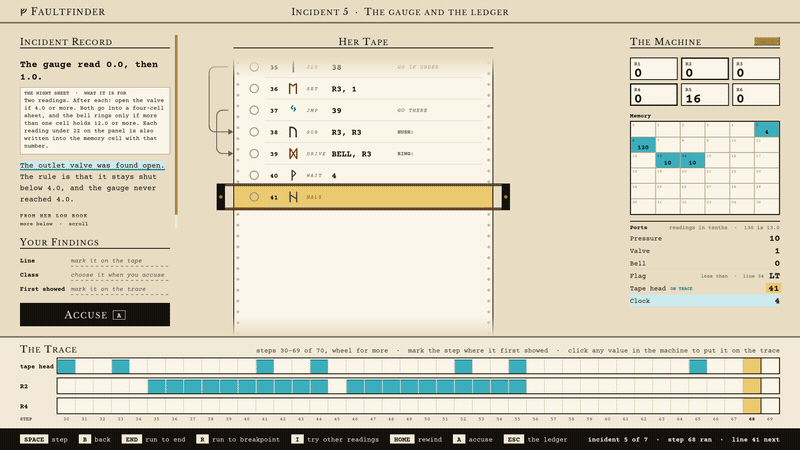The height and width of the screenshot is (450, 800).
Task: Select the HALT rune on line 41
Action: [x=293, y=197]
